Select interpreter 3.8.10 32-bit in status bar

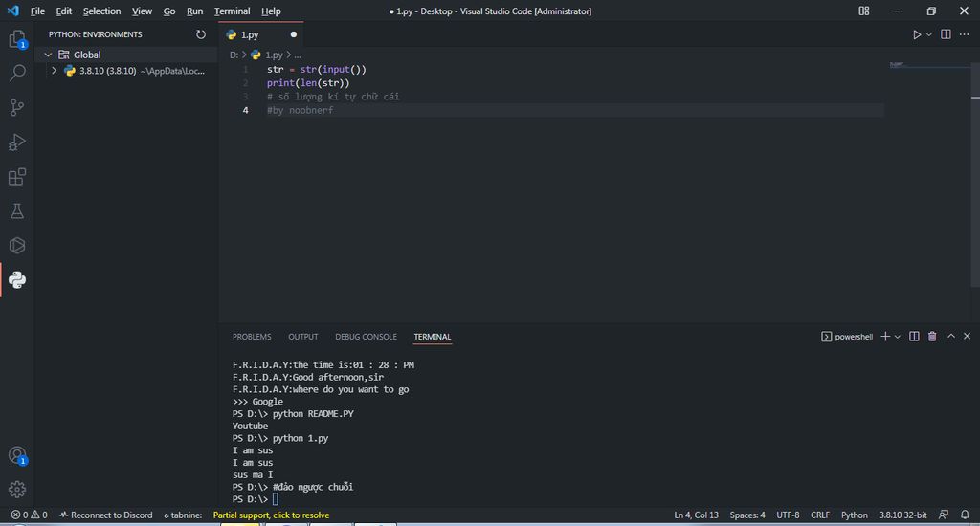(902, 515)
